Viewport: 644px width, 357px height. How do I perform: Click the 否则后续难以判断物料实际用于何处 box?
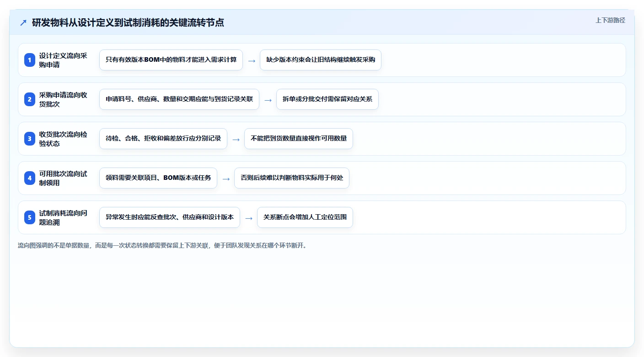pos(292,178)
